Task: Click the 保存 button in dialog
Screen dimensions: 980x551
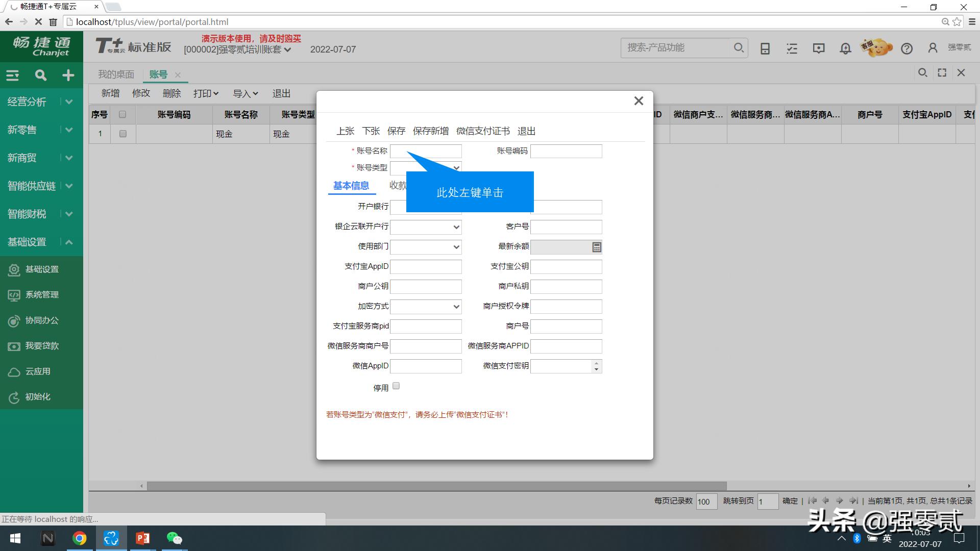Action: coord(397,131)
